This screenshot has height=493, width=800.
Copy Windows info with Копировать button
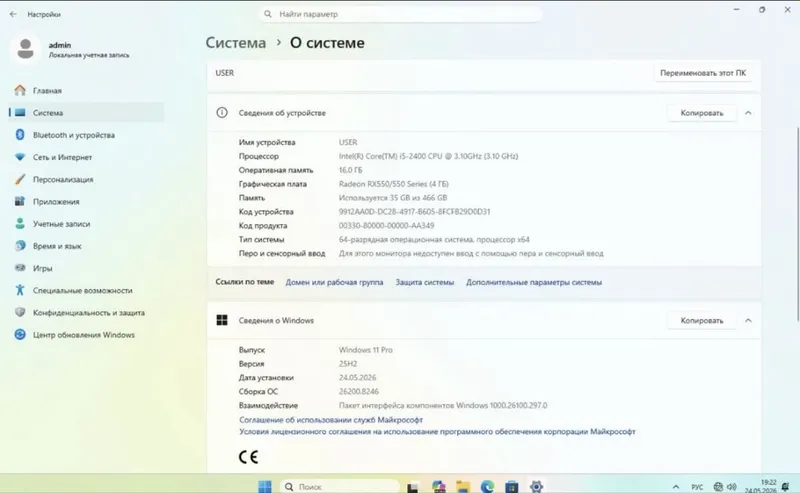tap(702, 321)
